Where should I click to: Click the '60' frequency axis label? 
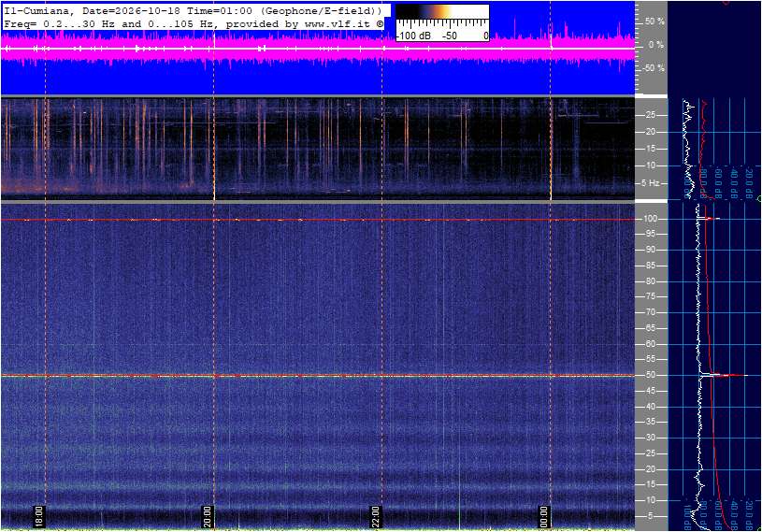(650, 344)
